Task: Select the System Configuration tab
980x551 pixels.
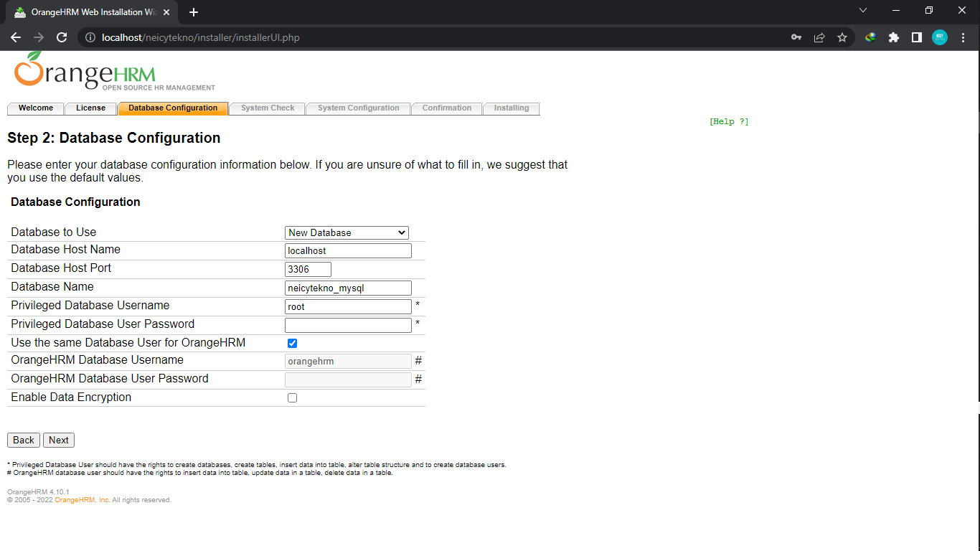Action: coord(359,108)
